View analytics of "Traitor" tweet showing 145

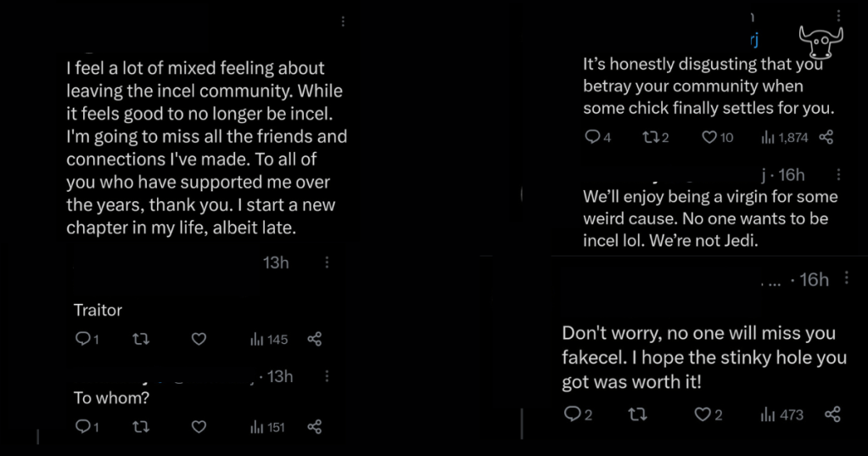[269, 340]
